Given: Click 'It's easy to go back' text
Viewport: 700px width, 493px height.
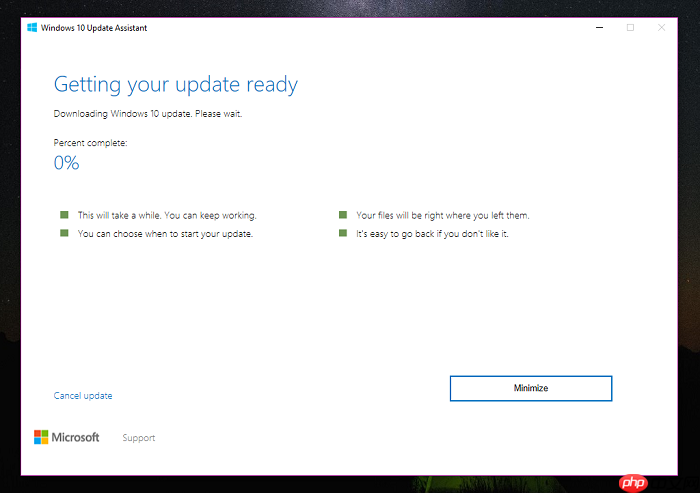Looking at the screenshot, I should [432, 234].
